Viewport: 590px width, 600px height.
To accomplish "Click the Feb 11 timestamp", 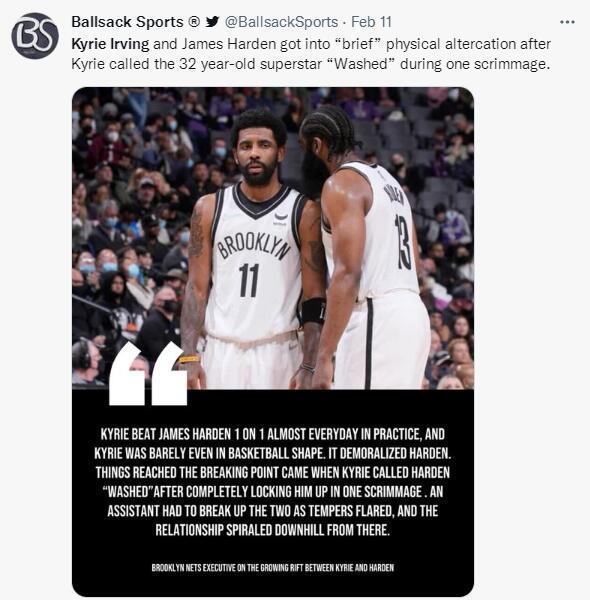I will [371, 22].
